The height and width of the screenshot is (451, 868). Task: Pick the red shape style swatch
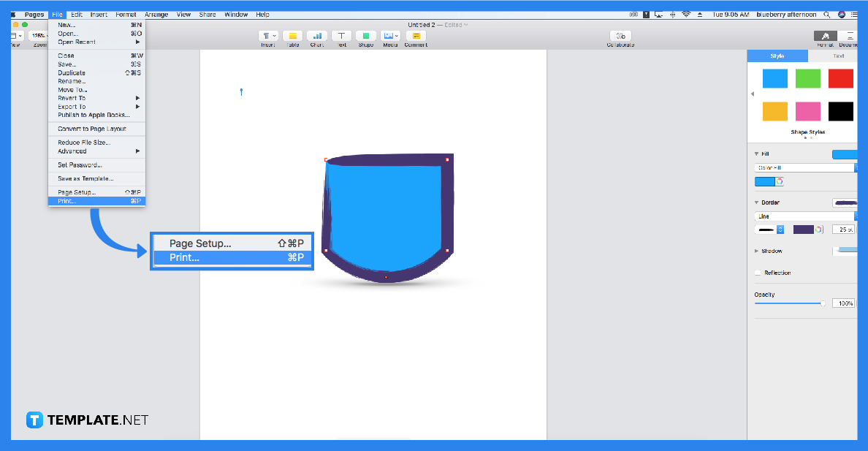click(840, 78)
